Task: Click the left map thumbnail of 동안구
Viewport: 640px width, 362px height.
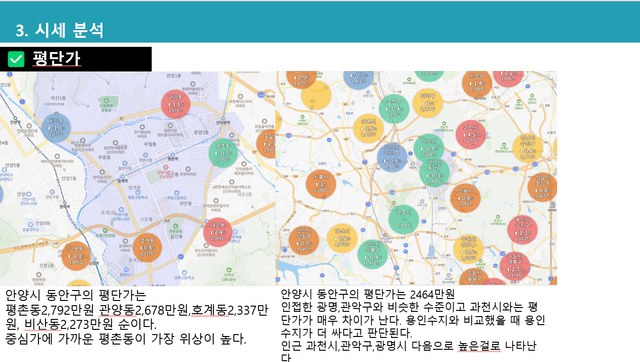Action: [x=138, y=178]
